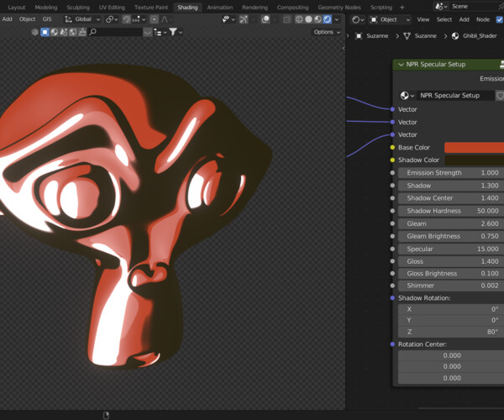Select rendered viewport shading mode
This screenshot has height=420, width=504.
coord(325,19)
